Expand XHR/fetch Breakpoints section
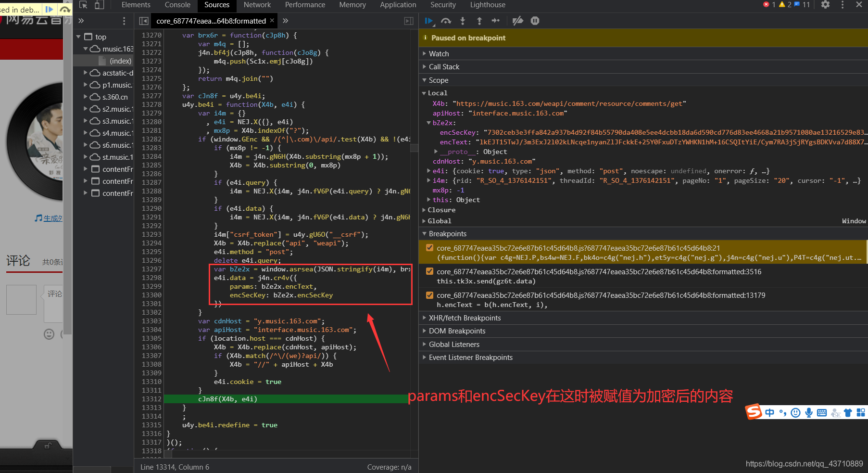868x473 pixels. point(465,318)
